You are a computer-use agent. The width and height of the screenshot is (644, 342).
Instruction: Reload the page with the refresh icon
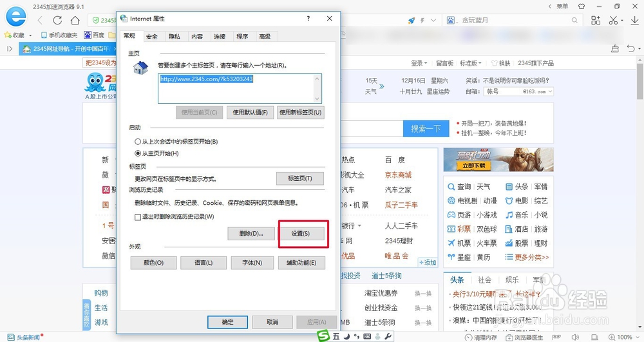pos(57,20)
